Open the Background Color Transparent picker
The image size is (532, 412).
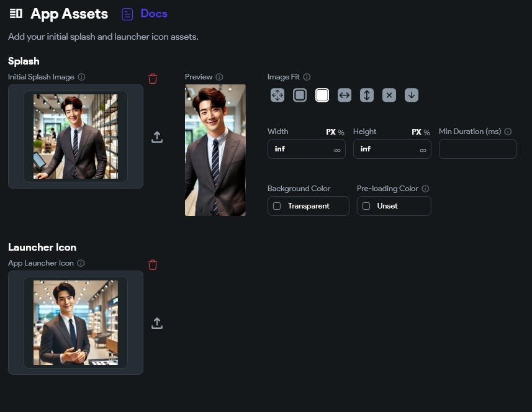coord(308,206)
